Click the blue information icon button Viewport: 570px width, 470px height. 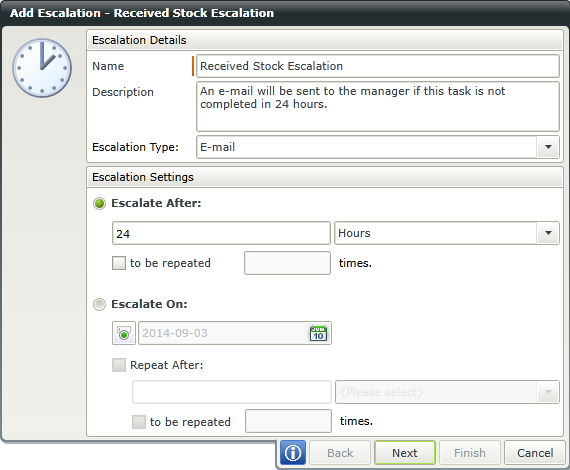pyautogui.click(x=293, y=453)
